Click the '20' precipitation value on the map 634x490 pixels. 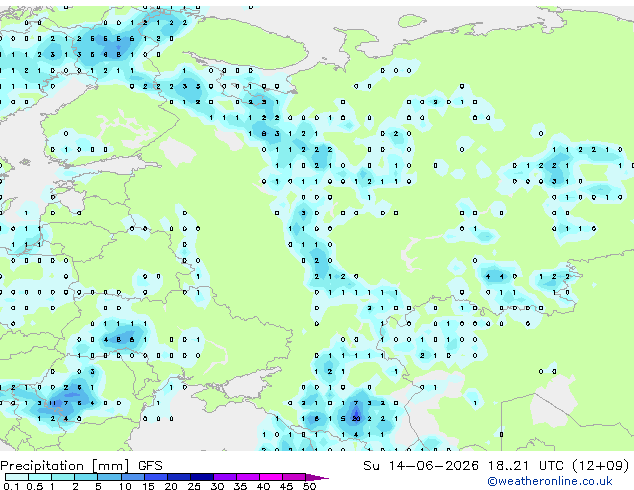(x=356, y=419)
